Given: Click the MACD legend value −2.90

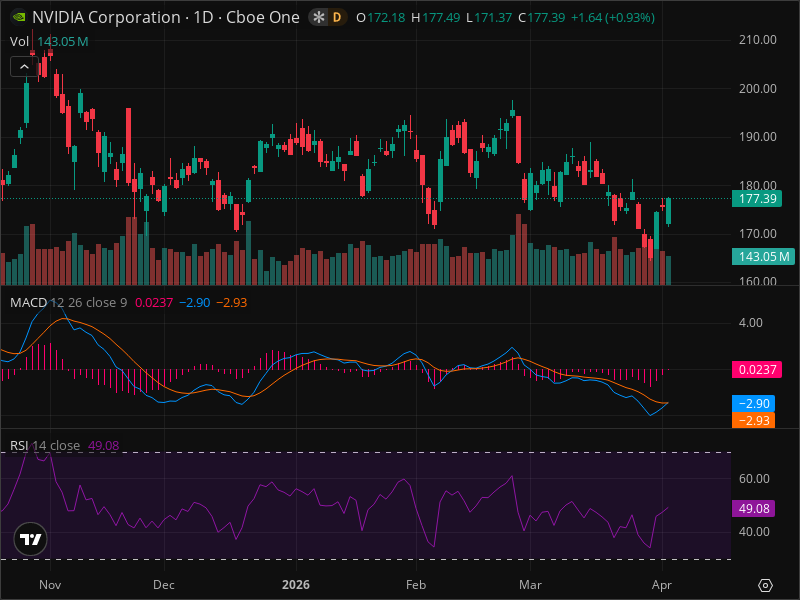Looking at the screenshot, I should [x=195, y=303].
